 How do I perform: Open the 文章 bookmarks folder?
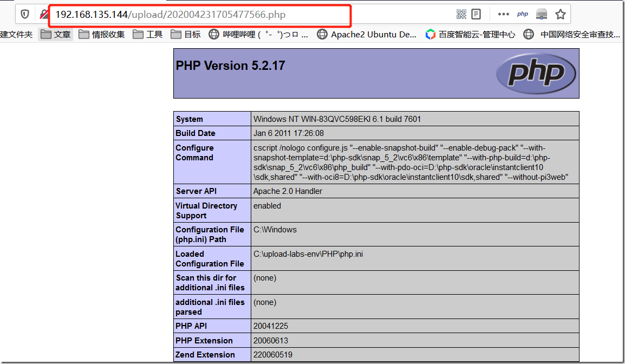[56, 34]
